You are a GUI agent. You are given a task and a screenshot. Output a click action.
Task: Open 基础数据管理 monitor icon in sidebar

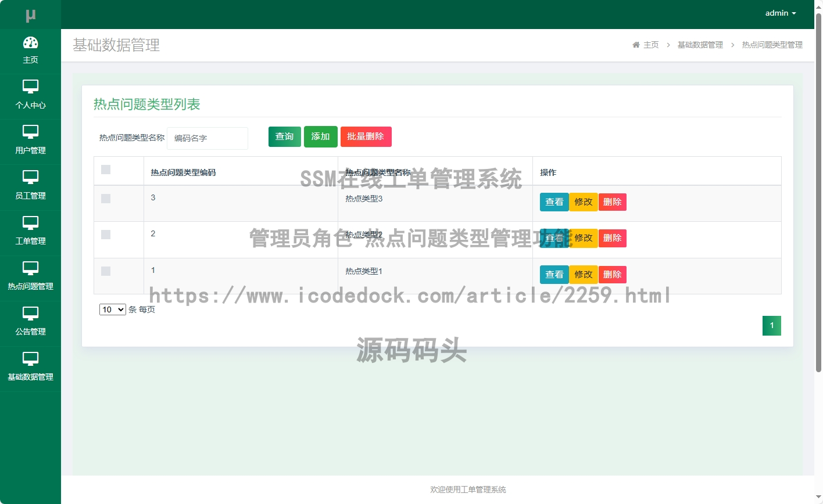click(x=30, y=359)
